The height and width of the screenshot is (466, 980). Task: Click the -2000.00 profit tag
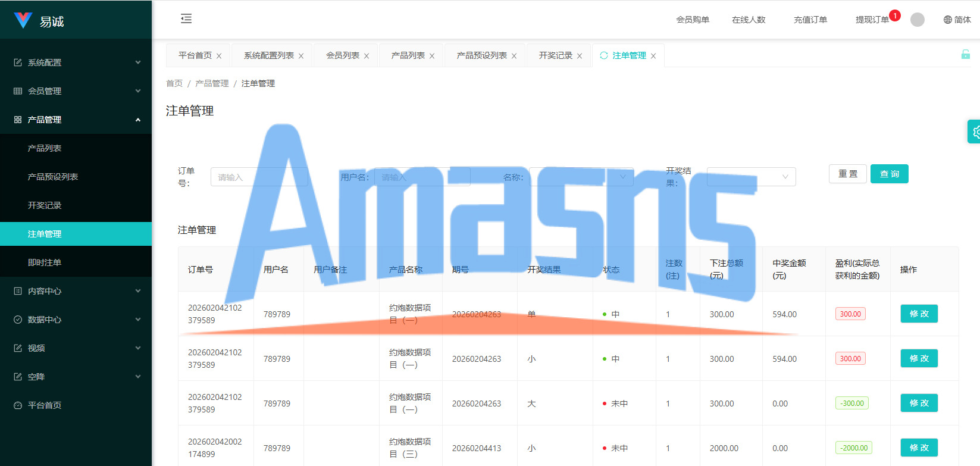pos(854,448)
